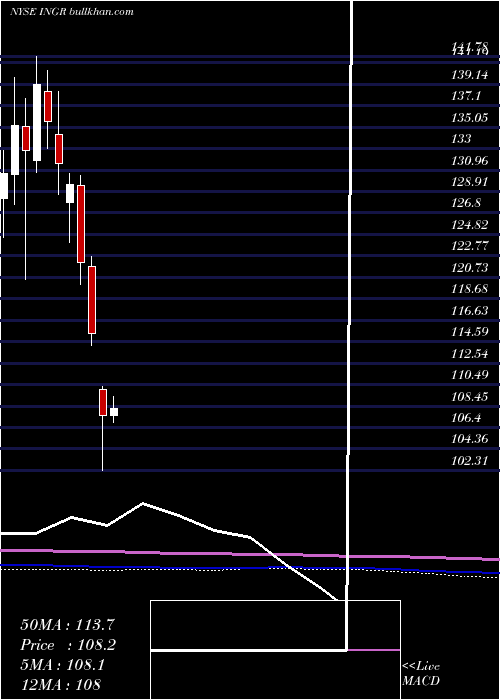Image resolution: width=500 pixels, height=700 pixels.
Task: Click the tall red candle spanning 114 to 121
Action: (92, 300)
